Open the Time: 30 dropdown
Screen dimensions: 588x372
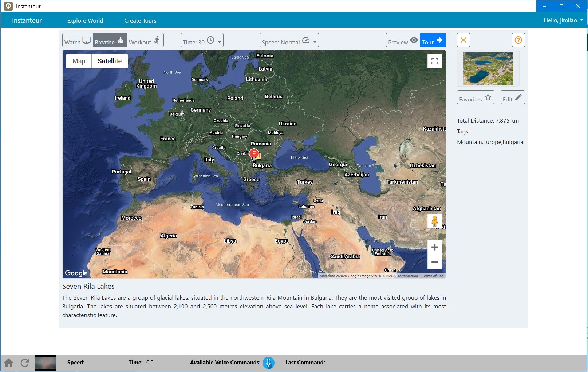[x=202, y=40]
